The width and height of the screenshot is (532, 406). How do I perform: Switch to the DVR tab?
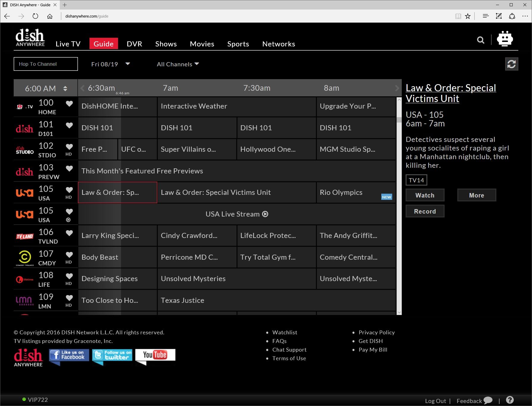134,44
